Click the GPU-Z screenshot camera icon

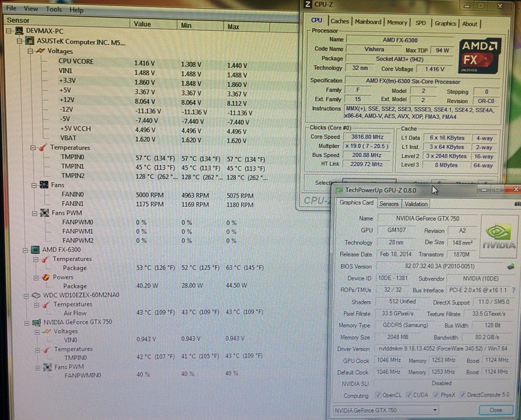coord(518,203)
